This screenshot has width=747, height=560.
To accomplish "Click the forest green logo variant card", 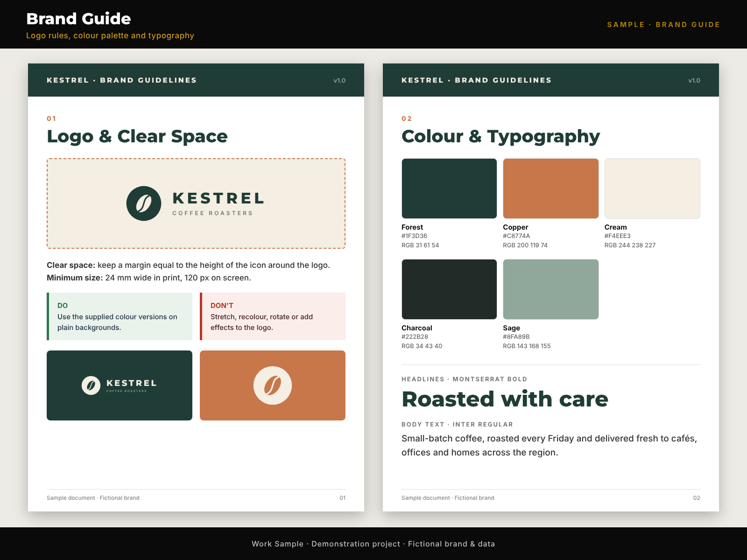I will pyautogui.click(x=120, y=385).
